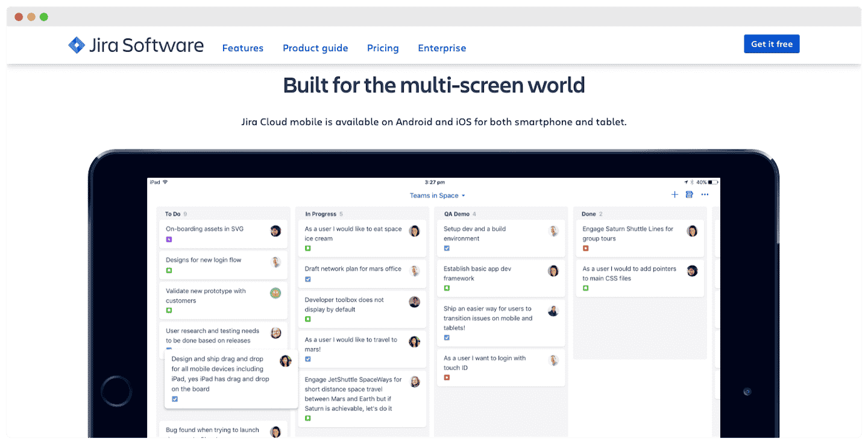This screenshot has height=444, width=868.
Task: Click red bug icon on touch ID card
Action: [x=447, y=378]
